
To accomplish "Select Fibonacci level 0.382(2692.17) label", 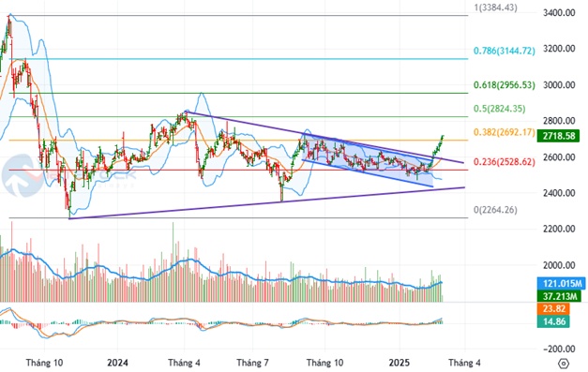I will [504, 132].
